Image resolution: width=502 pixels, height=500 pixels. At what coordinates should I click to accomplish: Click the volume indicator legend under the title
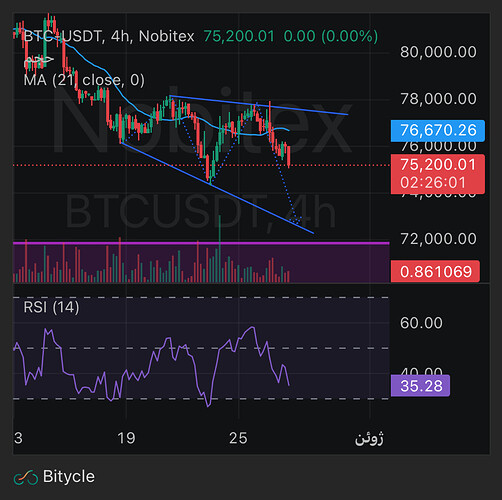click(38, 60)
